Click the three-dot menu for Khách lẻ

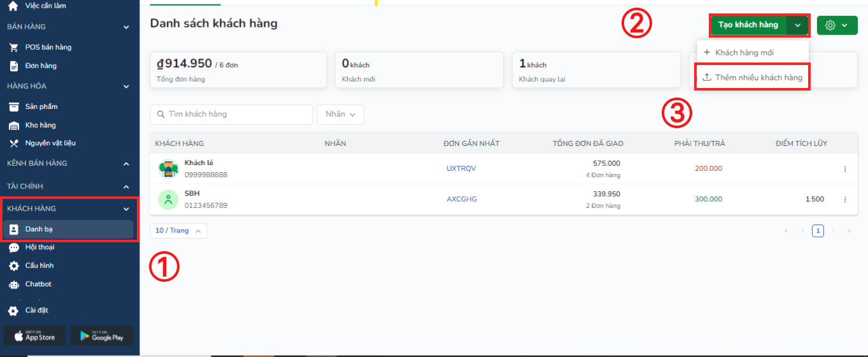point(845,169)
